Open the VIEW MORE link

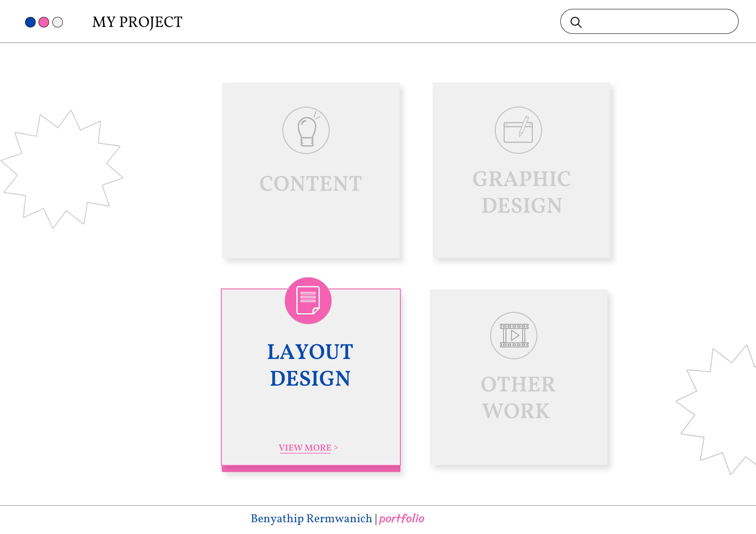pyautogui.click(x=305, y=447)
